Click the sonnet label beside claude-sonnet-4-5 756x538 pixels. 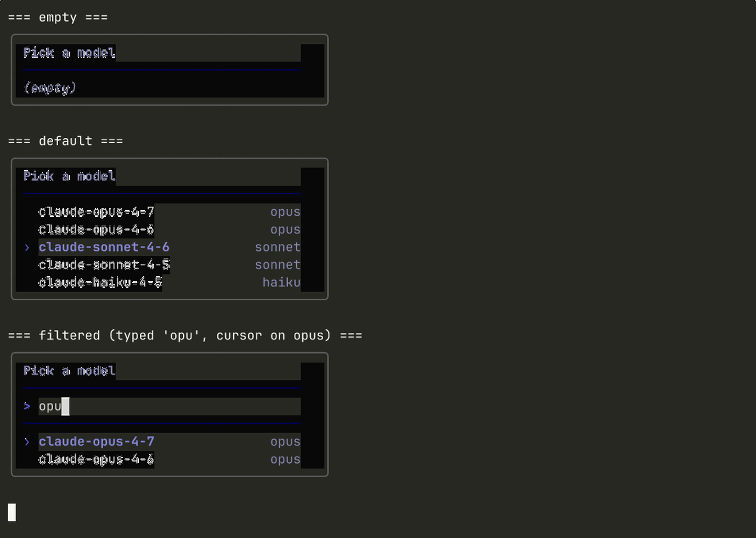278,265
